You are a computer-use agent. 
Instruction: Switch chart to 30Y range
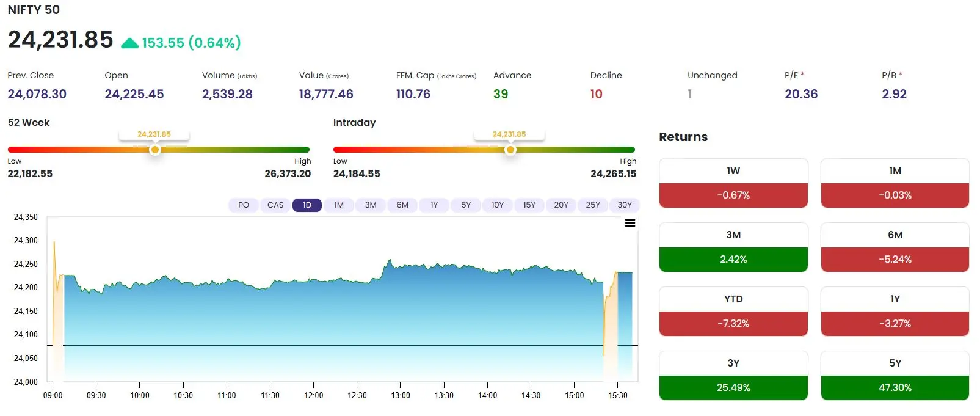coord(625,205)
